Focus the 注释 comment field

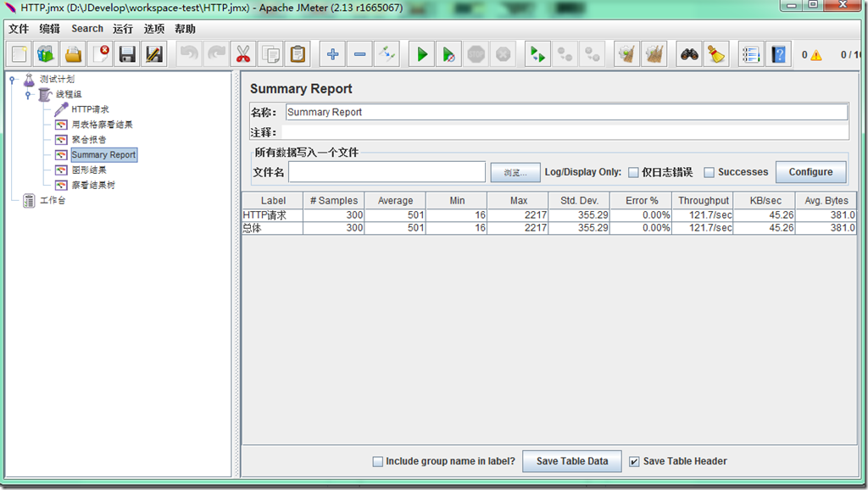[x=565, y=132]
